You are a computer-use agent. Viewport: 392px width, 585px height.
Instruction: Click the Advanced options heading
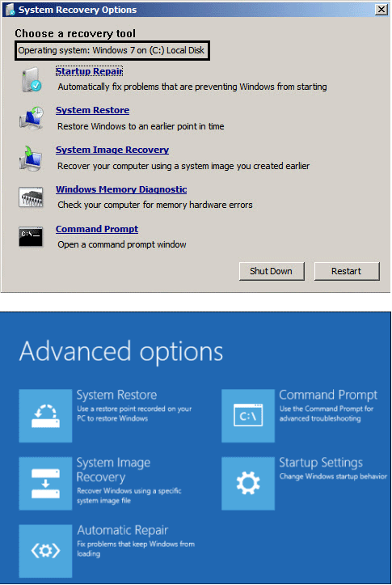[x=121, y=351]
